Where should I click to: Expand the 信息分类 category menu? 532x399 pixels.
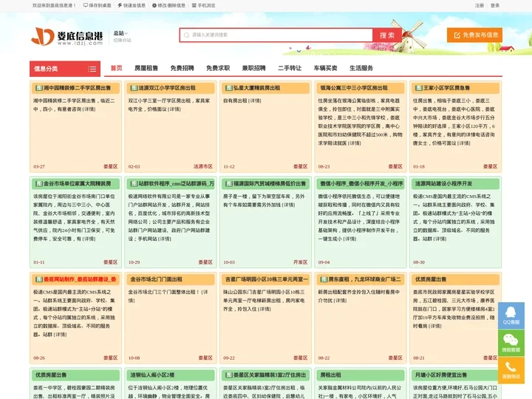[x=65, y=69]
